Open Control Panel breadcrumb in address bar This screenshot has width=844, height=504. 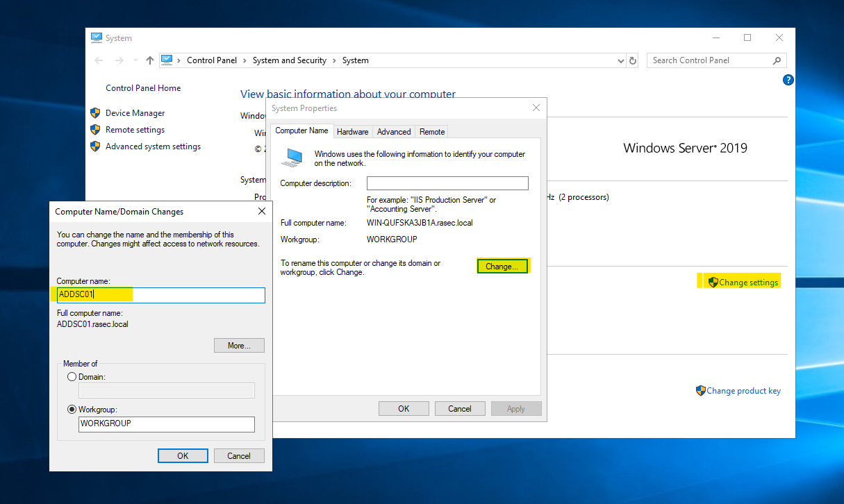click(x=212, y=60)
